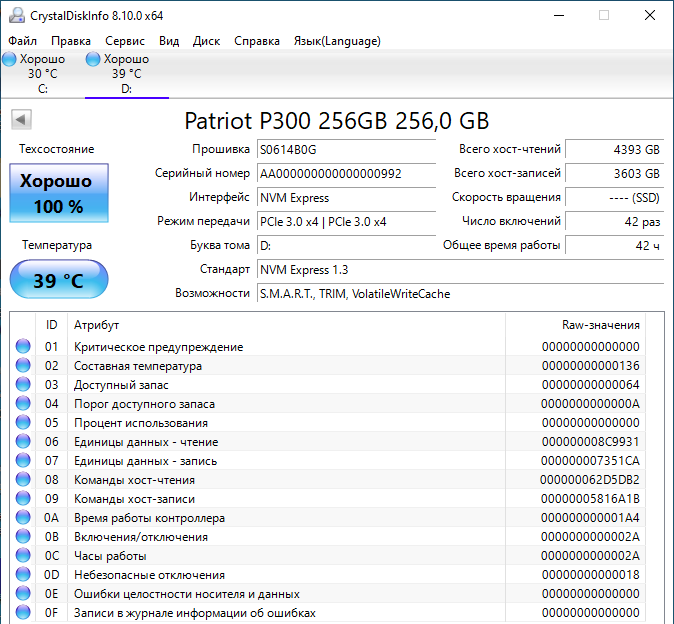674x624 pixels.
Task: Open the Диск menu
Action: pyautogui.click(x=206, y=41)
